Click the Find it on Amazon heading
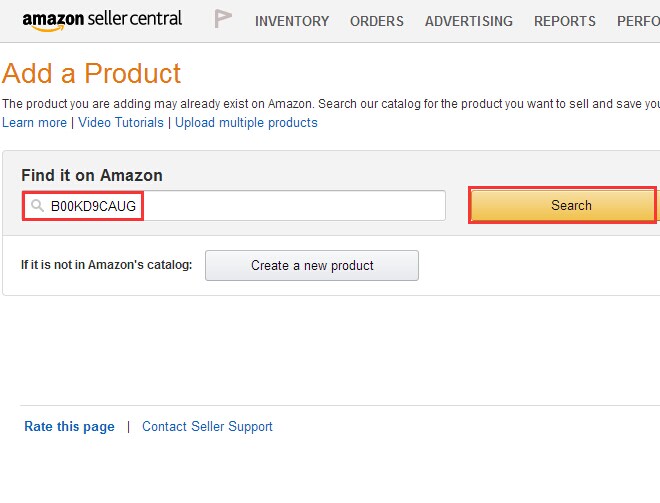The height and width of the screenshot is (503, 660). (92, 175)
